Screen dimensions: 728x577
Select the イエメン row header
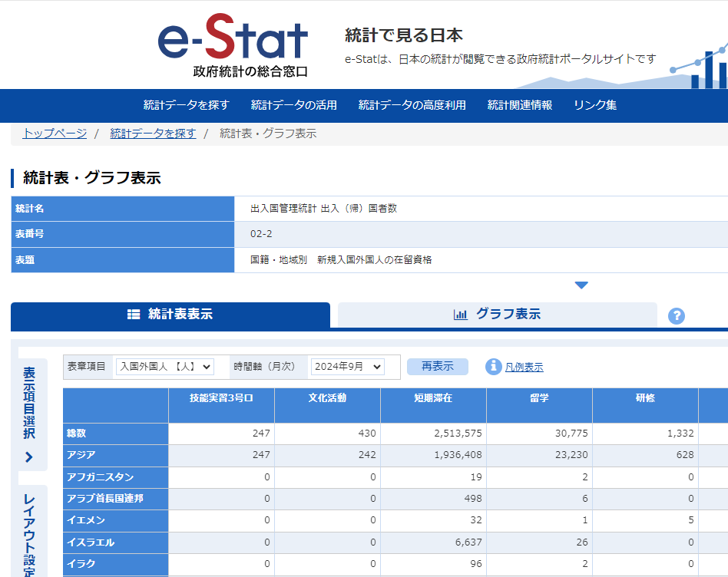point(116,521)
